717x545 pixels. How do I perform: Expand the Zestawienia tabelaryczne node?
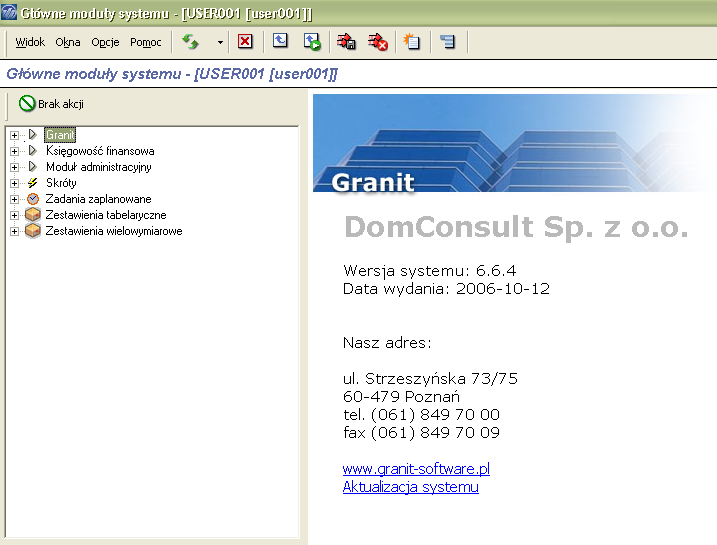point(14,215)
